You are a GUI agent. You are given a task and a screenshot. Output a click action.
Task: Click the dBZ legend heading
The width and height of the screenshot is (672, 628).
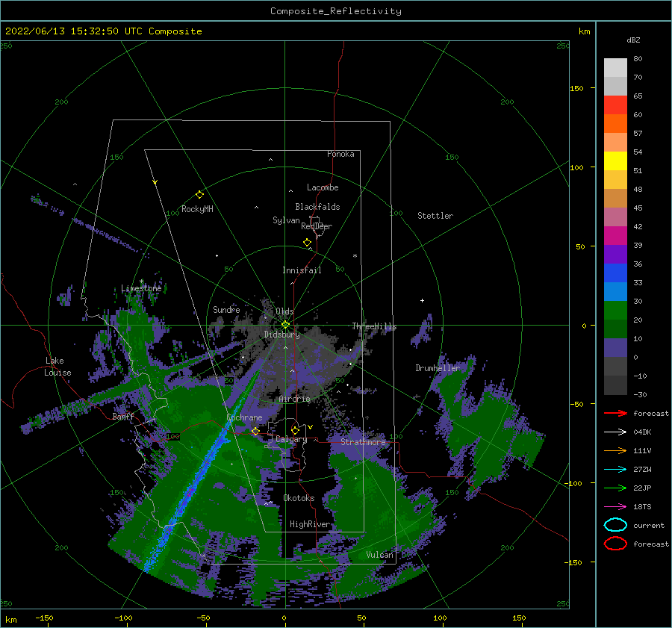(633, 40)
